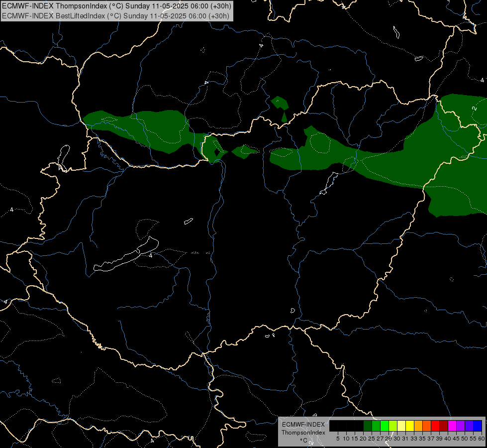
Task: Select the dark red 39–40 legend swatch
Action: pyautogui.click(x=444, y=426)
